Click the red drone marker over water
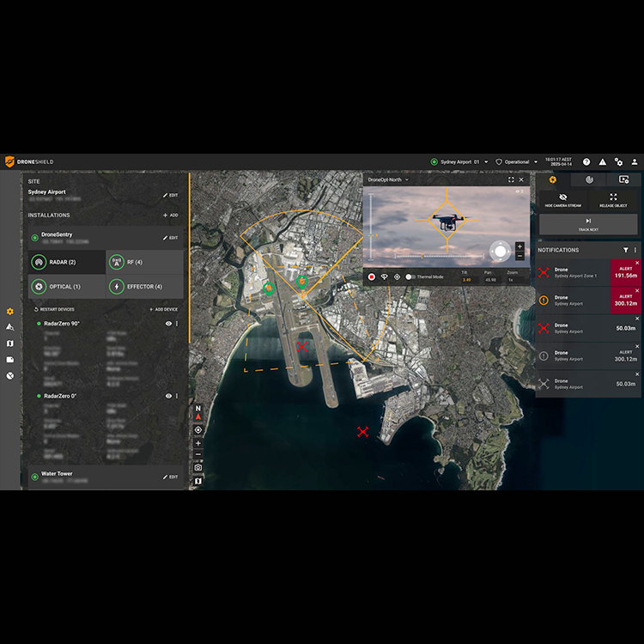The width and height of the screenshot is (644, 644). click(362, 432)
